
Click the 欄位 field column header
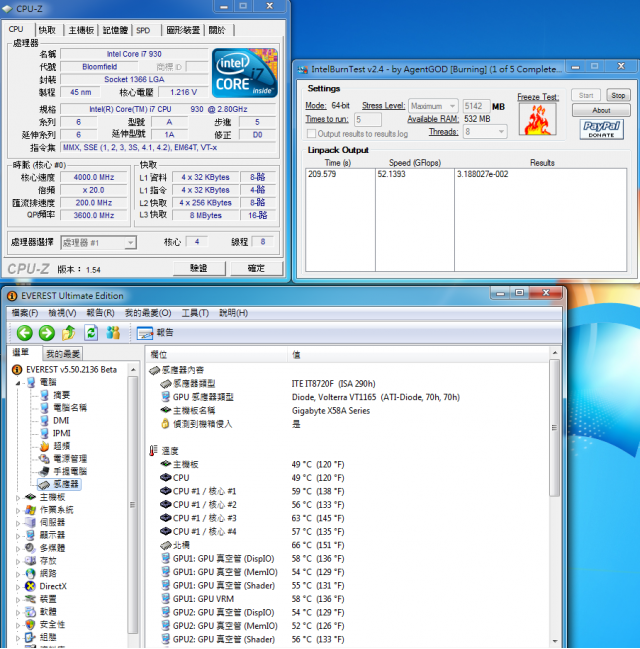coord(217,355)
